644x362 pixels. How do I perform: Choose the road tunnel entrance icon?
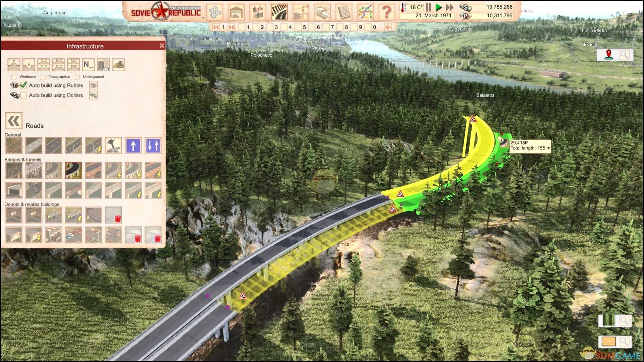14,190
